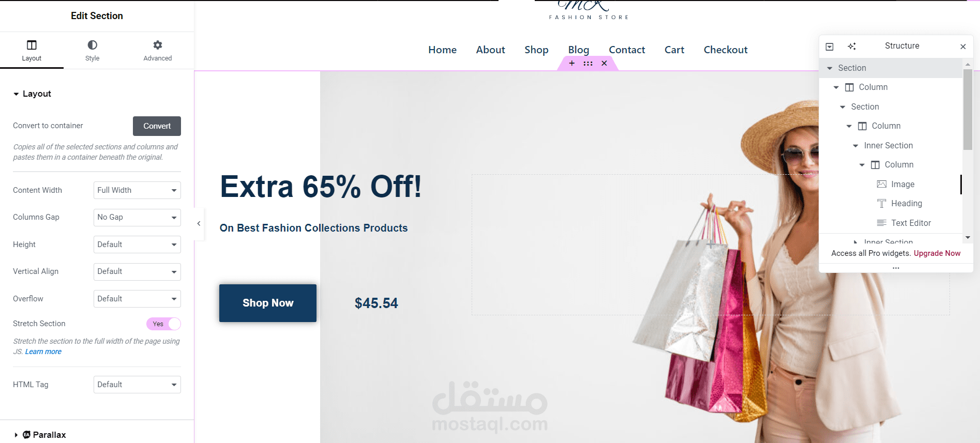Collapse the editor panel with arrow handle

(199, 223)
